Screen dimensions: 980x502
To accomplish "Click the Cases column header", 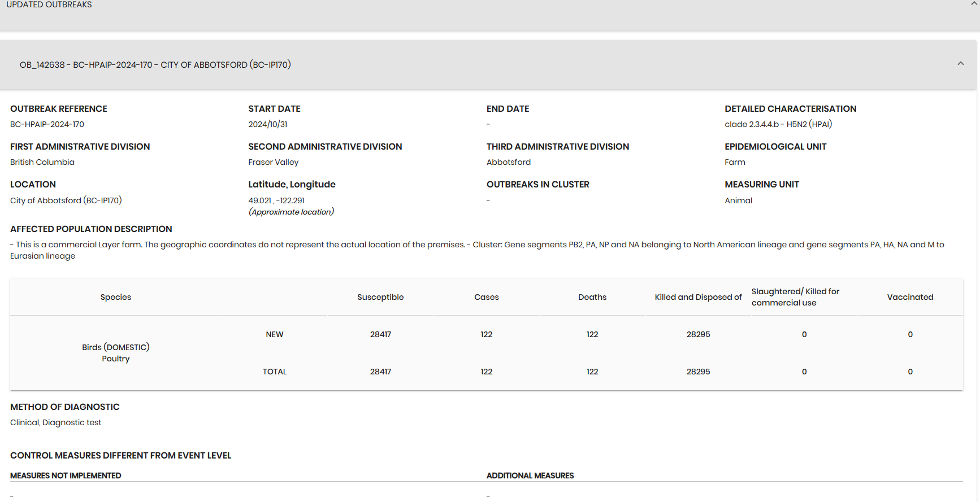I will pyautogui.click(x=486, y=297).
